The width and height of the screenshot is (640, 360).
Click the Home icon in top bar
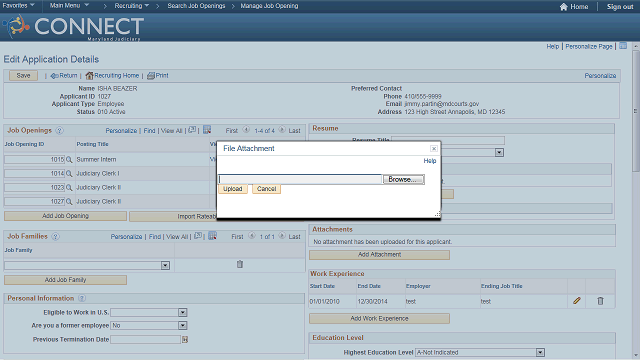click(564, 7)
